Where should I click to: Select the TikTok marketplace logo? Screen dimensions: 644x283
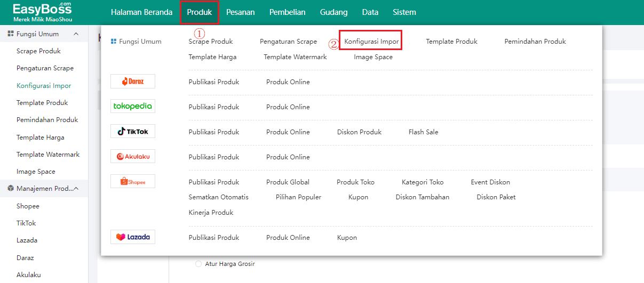coord(133,132)
